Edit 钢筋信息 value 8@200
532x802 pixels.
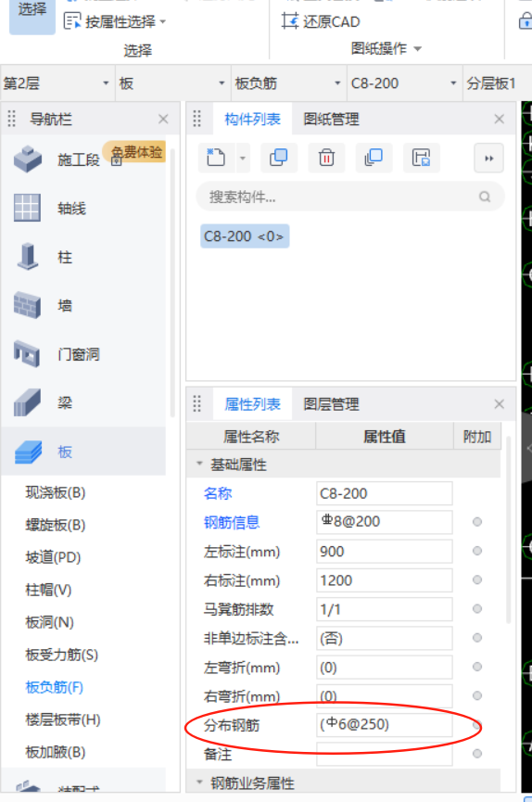pyautogui.click(x=384, y=522)
